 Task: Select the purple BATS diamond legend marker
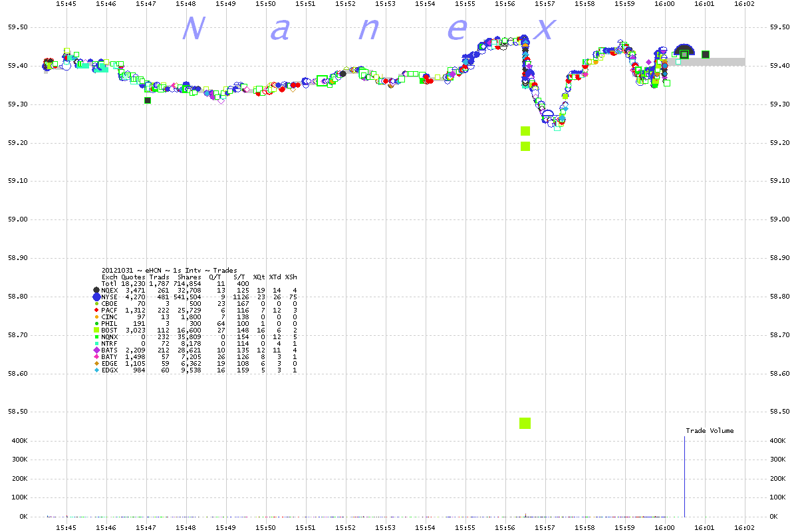pos(96,350)
